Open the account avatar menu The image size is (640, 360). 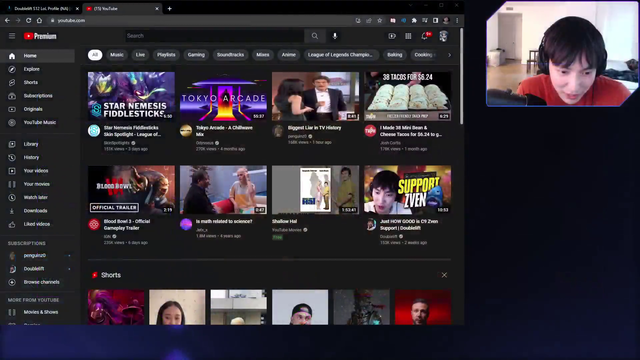444,36
